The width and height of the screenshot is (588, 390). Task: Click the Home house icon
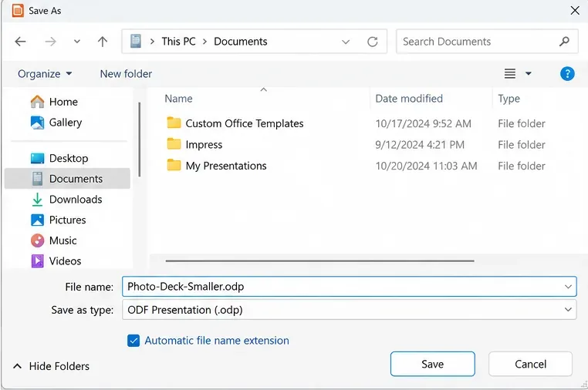[37, 102]
